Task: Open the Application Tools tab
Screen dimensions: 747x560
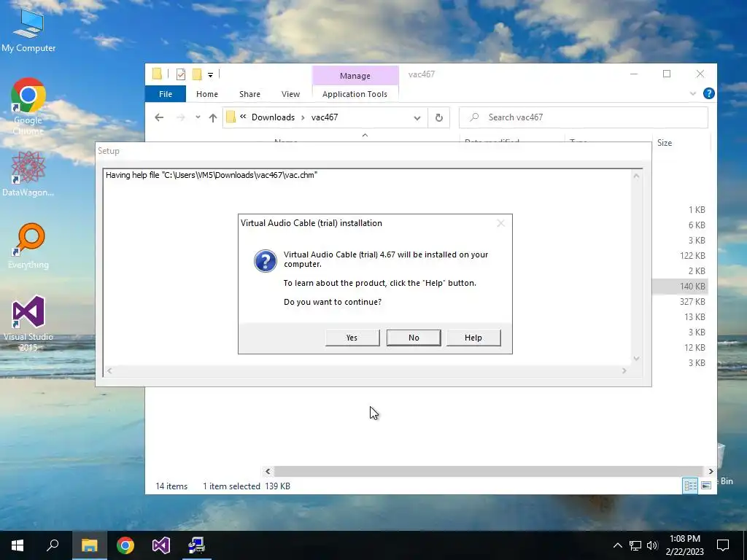Action: (x=355, y=94)
